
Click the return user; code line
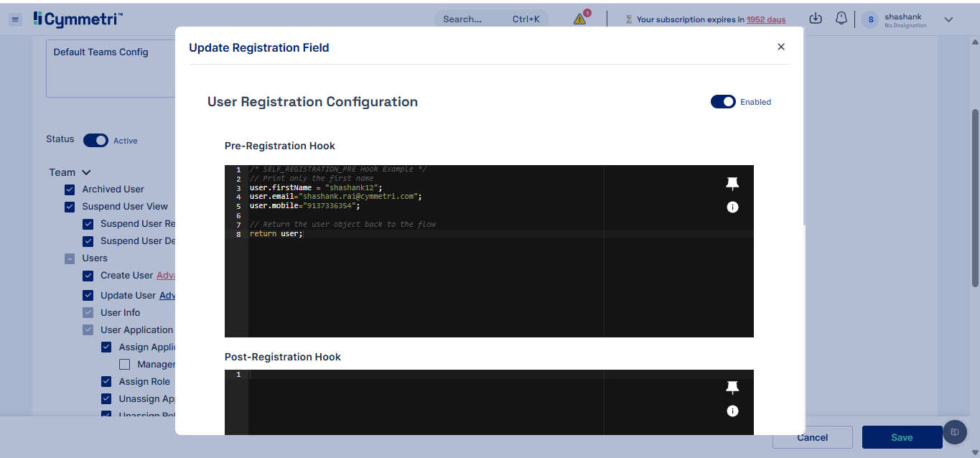pos(276,234)
